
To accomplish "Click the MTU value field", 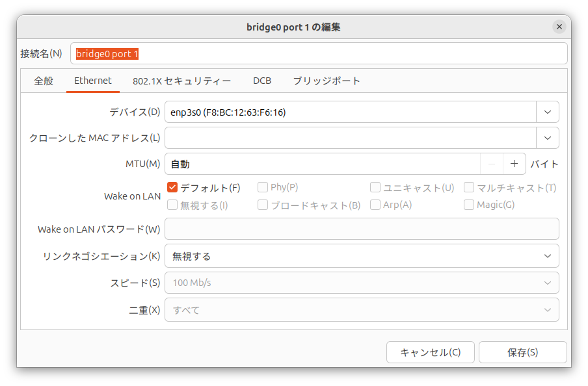I will point(322,164).
